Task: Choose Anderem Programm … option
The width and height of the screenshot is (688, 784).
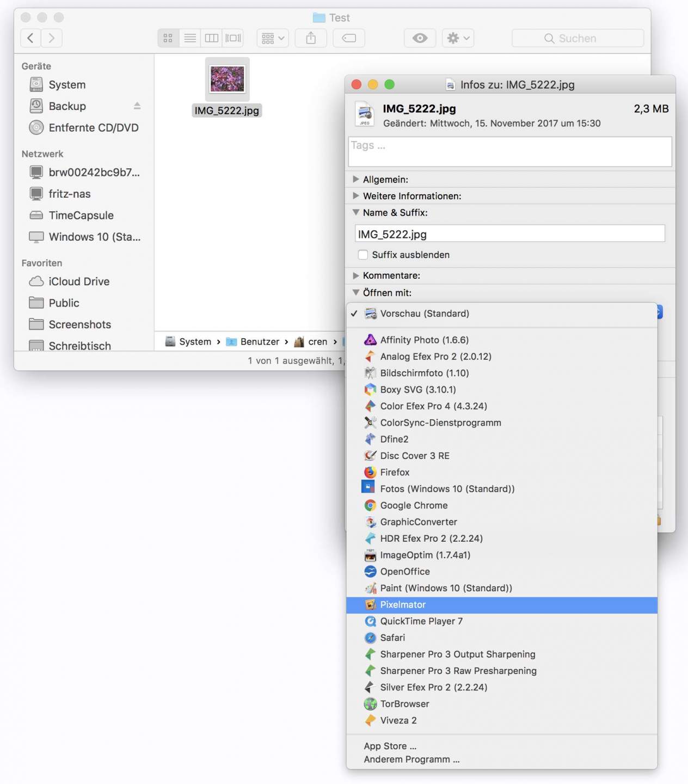Action: click(x=411, y=759)
